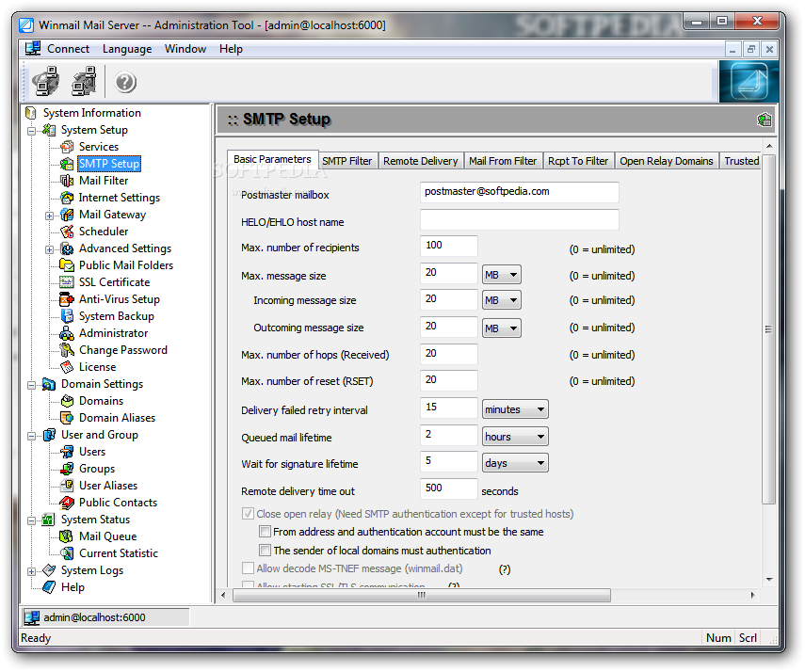Open the Window menu
Viewport: 805px width, 672px height.
click(185, 49)
